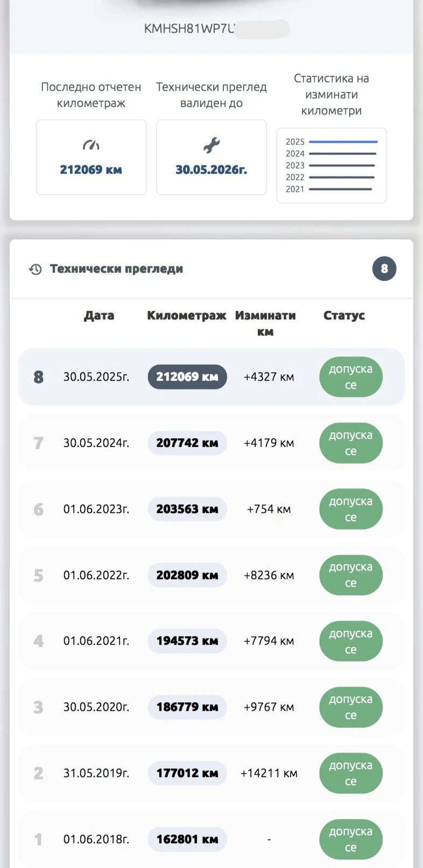This screenshot has width=423, height=868.
Task: Click the status pill for 30.05.2020г. inspection
Action: pyautogui.click(x=350, y=707)
